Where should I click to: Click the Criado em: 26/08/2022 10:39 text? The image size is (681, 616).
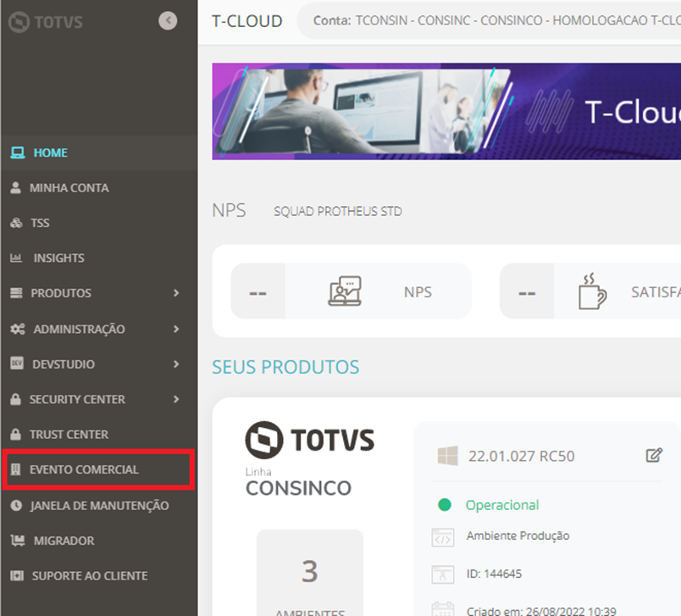pos(541,610)
